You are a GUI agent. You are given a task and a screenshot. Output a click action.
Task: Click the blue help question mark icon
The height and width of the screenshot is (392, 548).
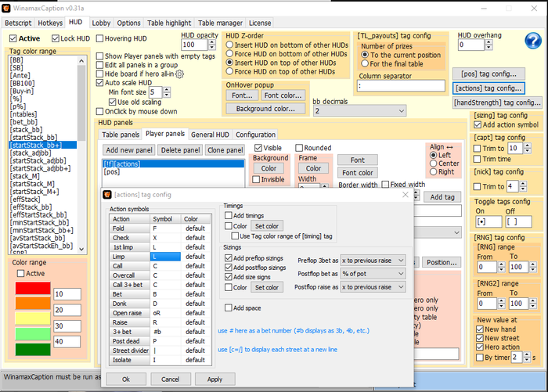[x=533, y=41]
